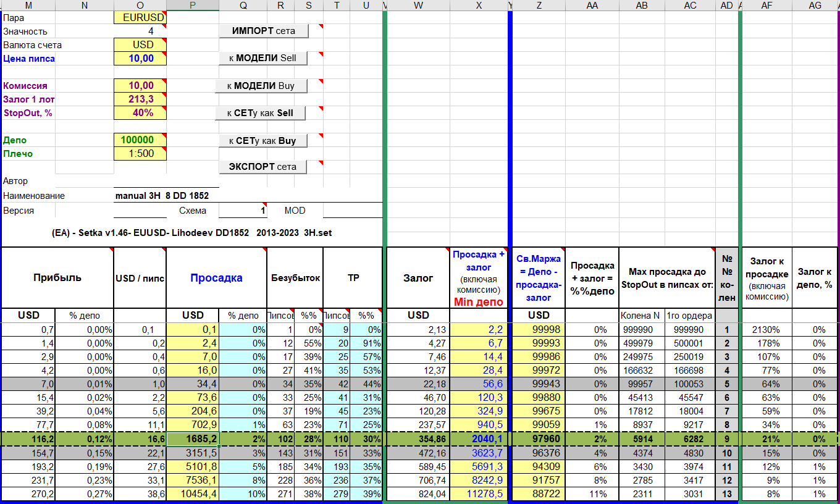Select column header AB
The image size is (840, 504).
[x=642, y=6]
